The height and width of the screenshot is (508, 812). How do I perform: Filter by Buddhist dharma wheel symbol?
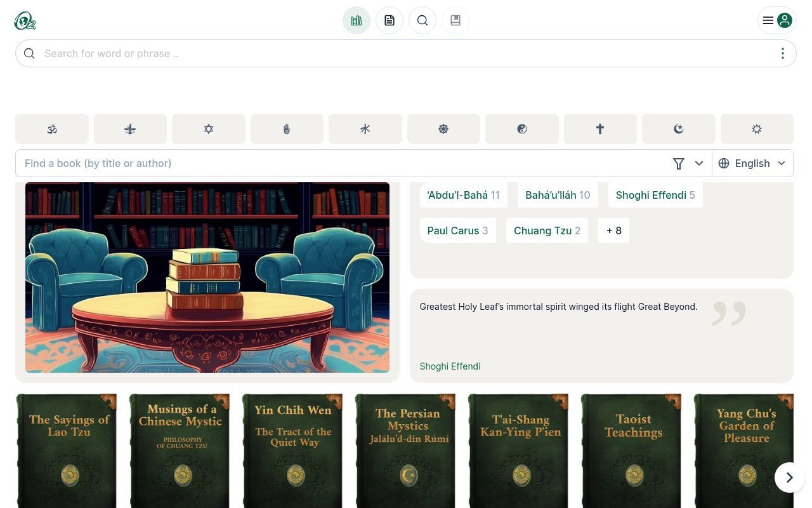443,129
